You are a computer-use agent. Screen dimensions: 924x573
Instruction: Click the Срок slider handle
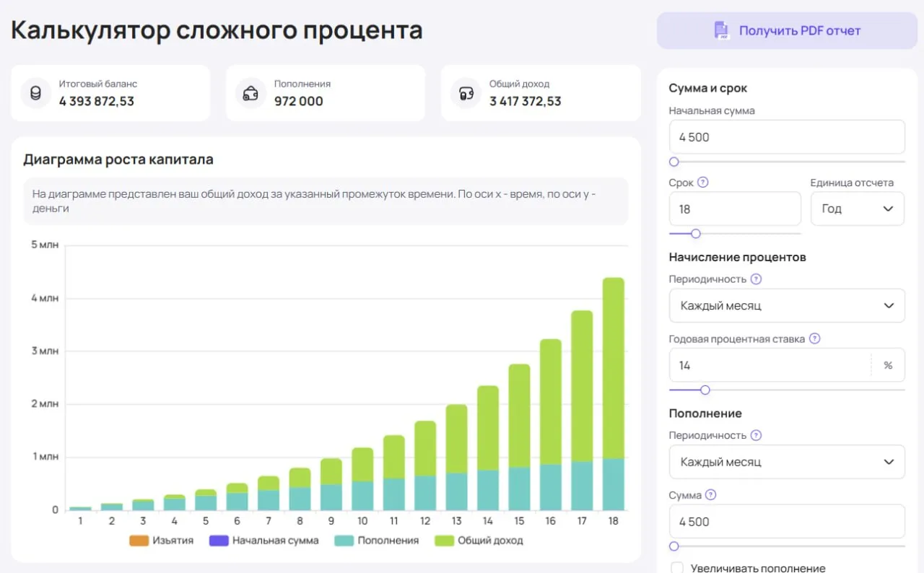click(696, 233)
